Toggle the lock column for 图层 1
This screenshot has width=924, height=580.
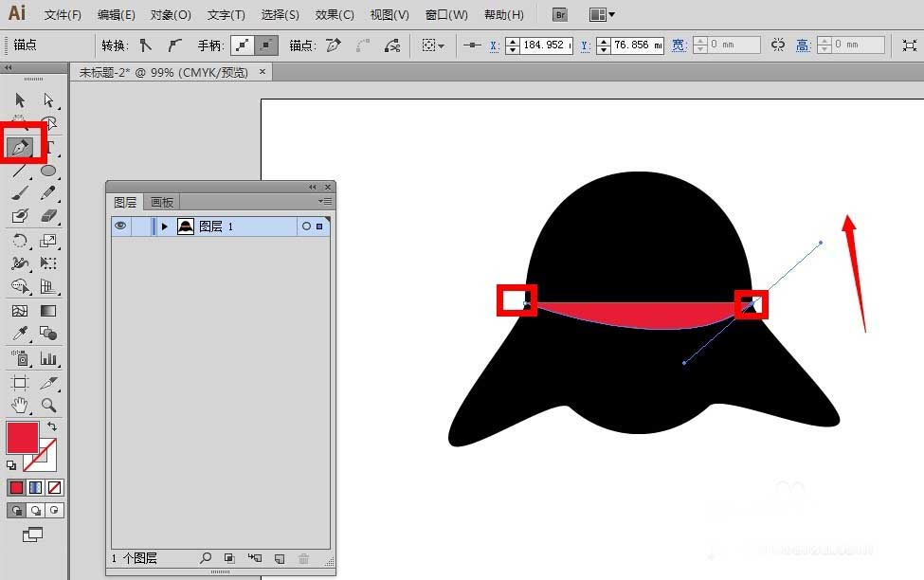point(140,227)
